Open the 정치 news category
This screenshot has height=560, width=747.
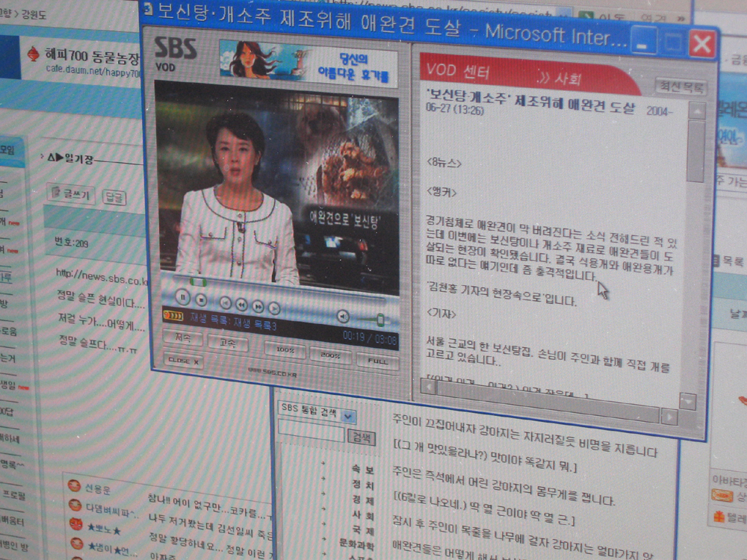[363, 485]
